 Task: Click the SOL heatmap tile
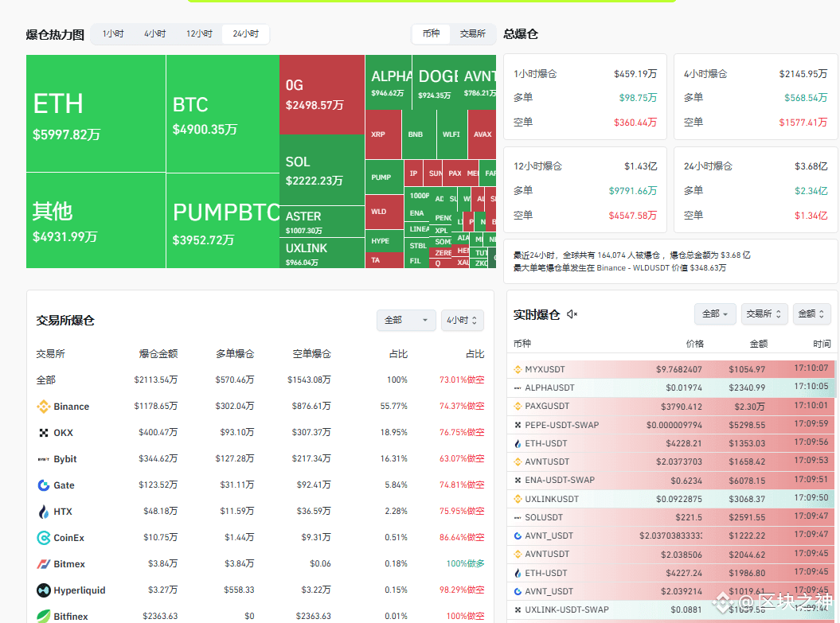tap(322, 169)
